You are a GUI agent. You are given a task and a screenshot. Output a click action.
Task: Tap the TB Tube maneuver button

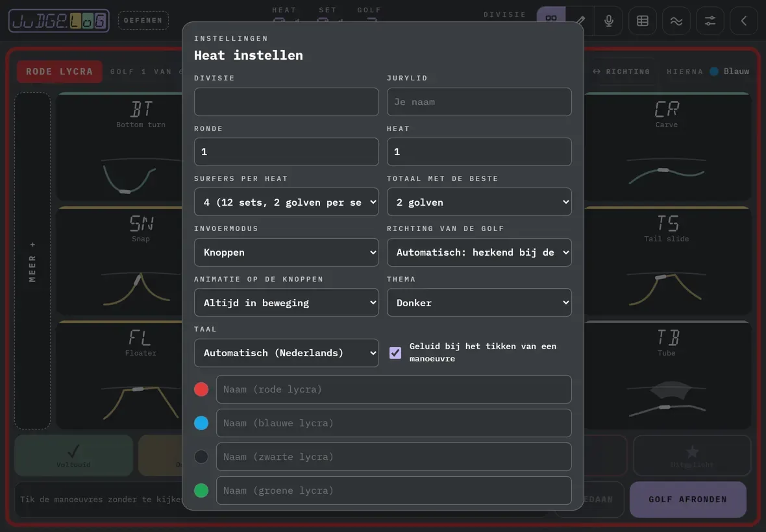(667, 375)
